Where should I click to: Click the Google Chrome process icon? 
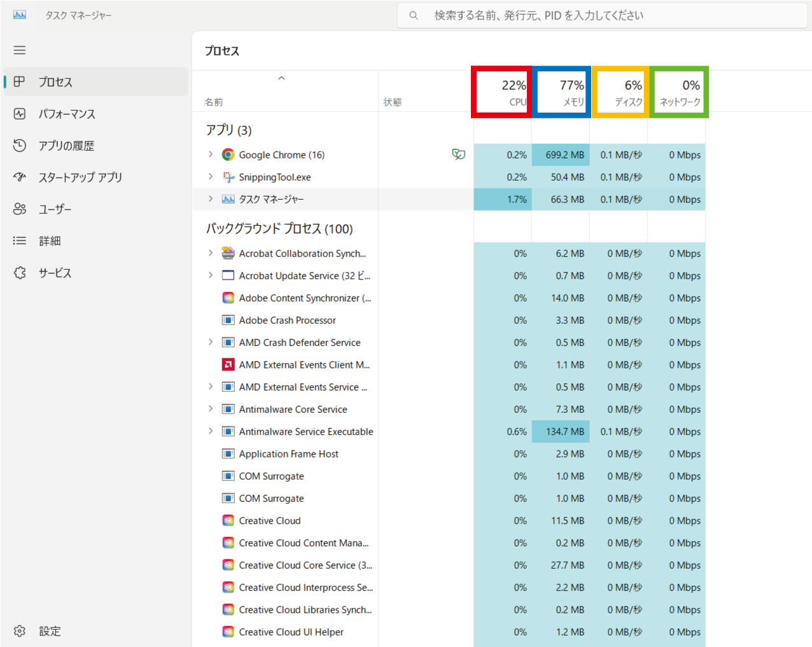click(x=228, y=155)
